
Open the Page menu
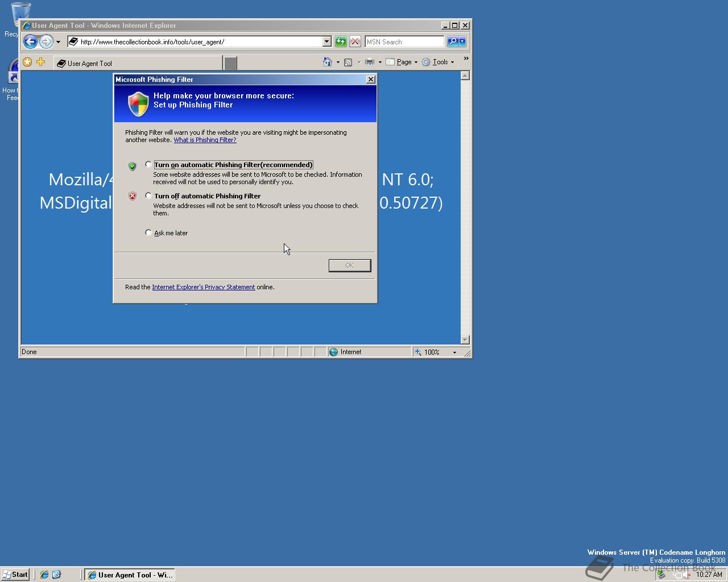pyautogui.click(x=402, y=62)
